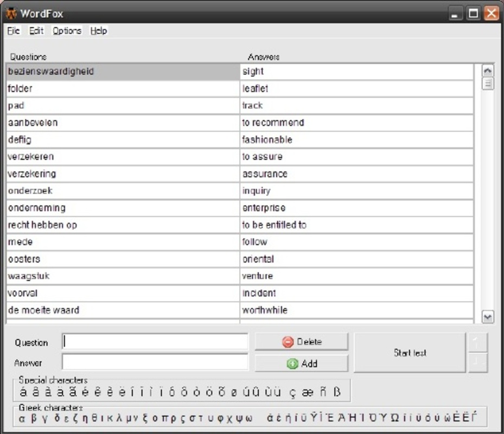
Task: Insert the ç special character
Action: [292, 392]
